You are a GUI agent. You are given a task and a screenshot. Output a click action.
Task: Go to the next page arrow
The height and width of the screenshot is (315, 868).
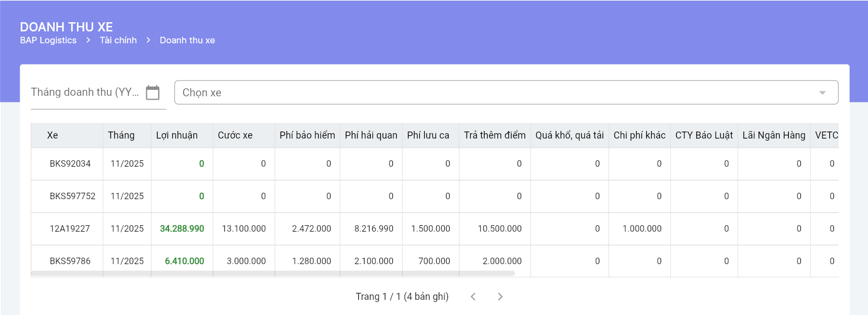click(x=500, y=297)
